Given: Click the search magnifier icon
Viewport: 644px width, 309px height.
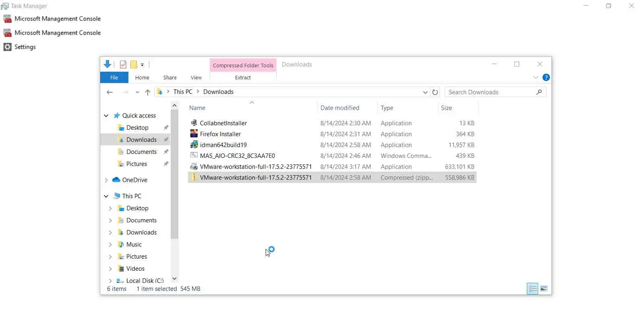Looking at the screenshot, I should [x=539, y=92].
